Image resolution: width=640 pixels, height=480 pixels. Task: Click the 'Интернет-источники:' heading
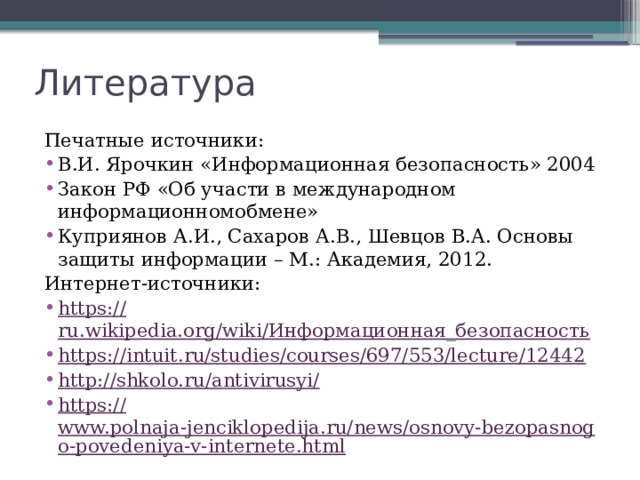[152, 283]
